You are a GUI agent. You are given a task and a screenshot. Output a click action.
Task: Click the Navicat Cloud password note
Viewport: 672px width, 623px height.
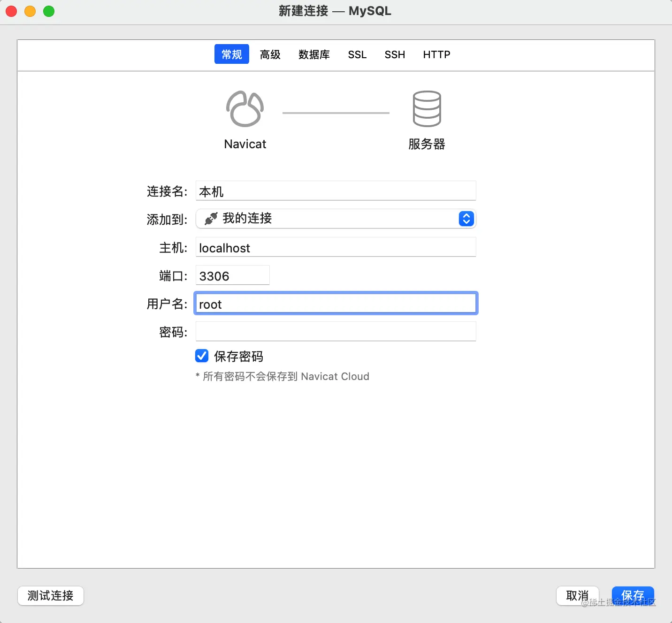(x=283, y=376)
